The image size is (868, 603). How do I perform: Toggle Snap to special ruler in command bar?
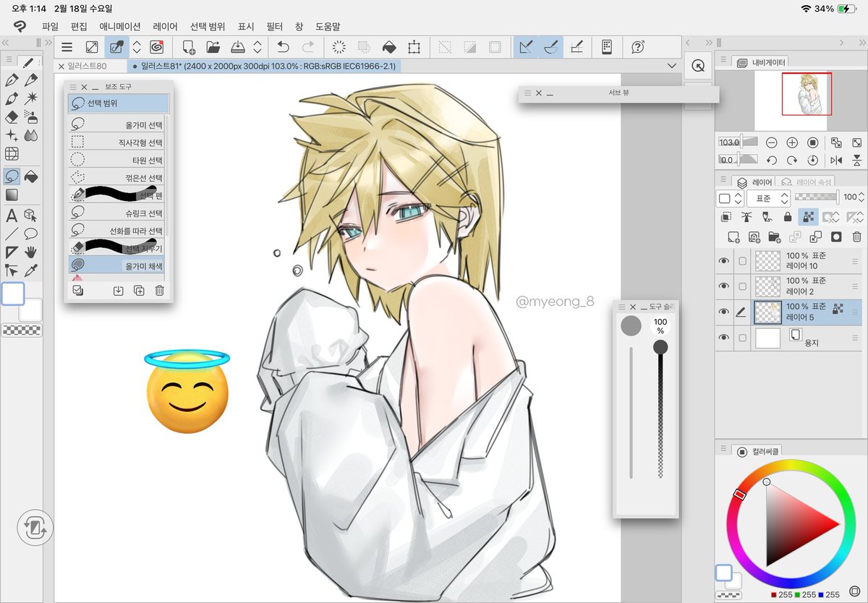coord(552,47)
